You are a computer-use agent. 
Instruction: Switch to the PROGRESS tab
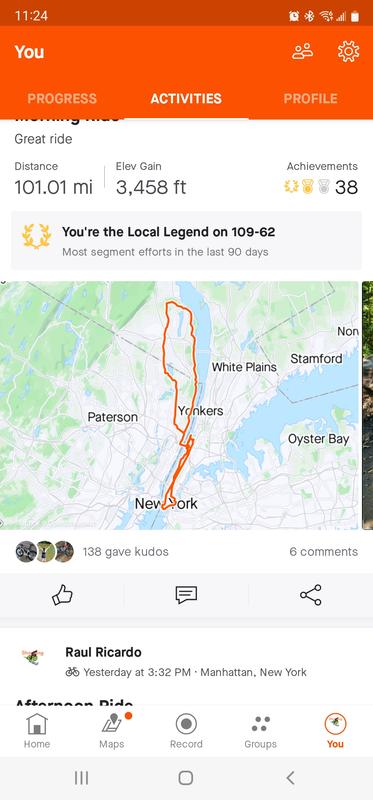(x=62, y=98)
